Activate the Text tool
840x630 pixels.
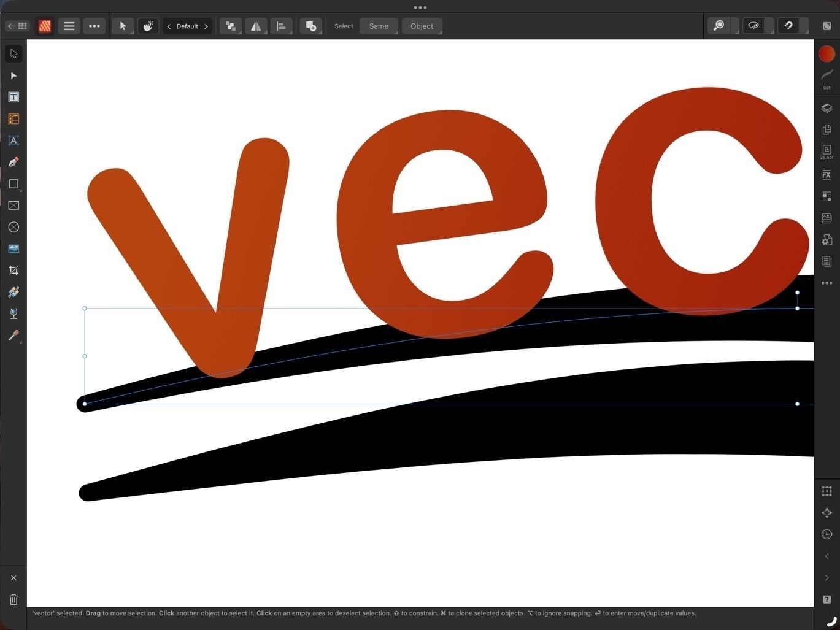click(x=13, y=97)
